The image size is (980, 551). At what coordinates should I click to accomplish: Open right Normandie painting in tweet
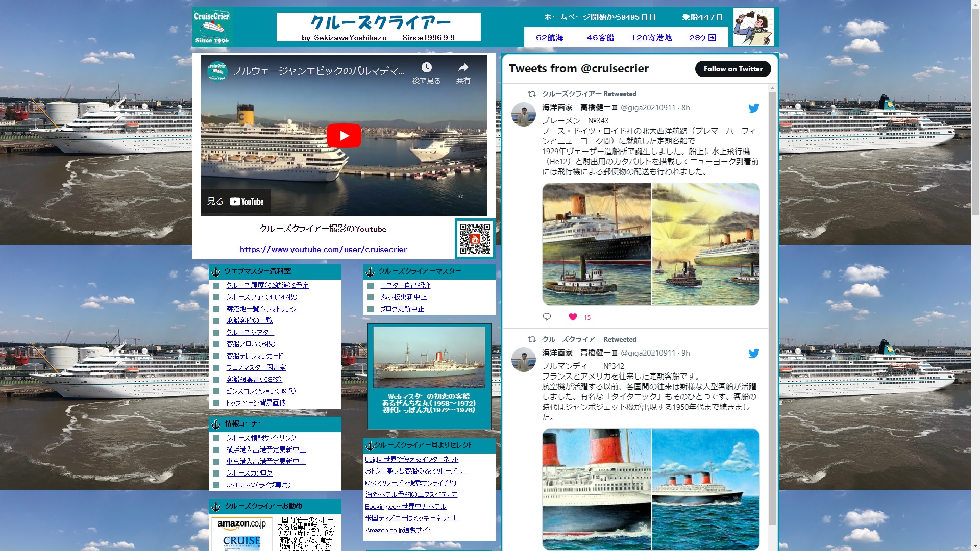pos(705,489)
